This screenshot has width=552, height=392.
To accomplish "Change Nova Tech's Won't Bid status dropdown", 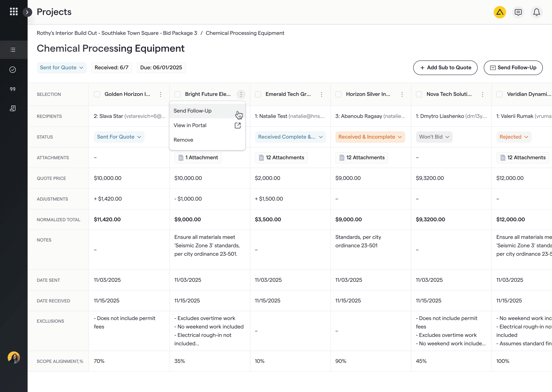I will (434, 137).
